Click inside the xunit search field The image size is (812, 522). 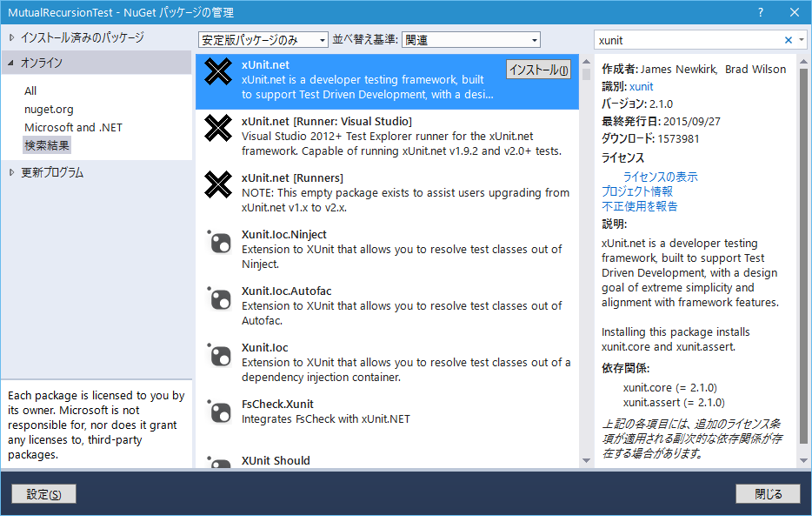[689, 40]
